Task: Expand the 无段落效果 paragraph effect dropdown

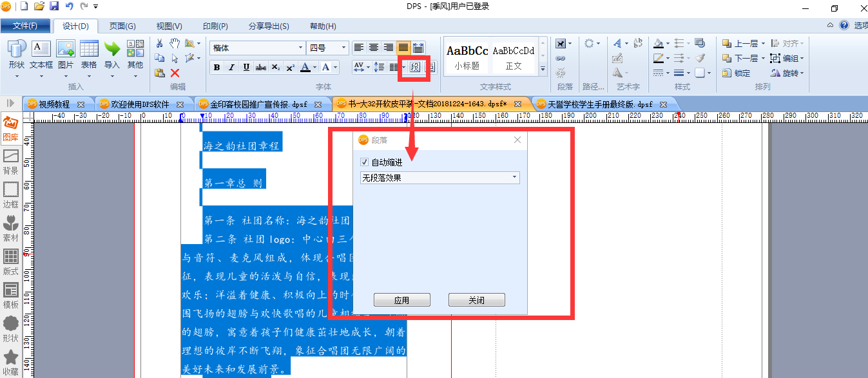Action: tap(440, 178)
